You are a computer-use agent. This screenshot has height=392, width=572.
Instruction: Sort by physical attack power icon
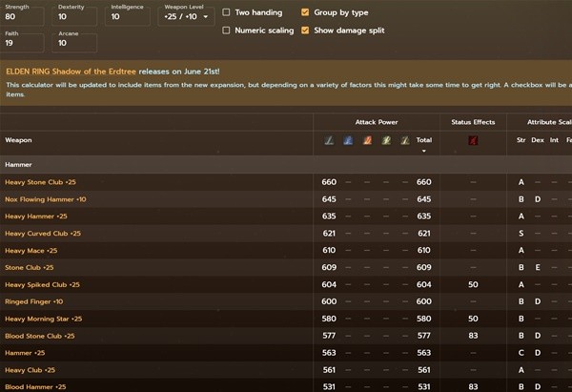coord(330,140)
